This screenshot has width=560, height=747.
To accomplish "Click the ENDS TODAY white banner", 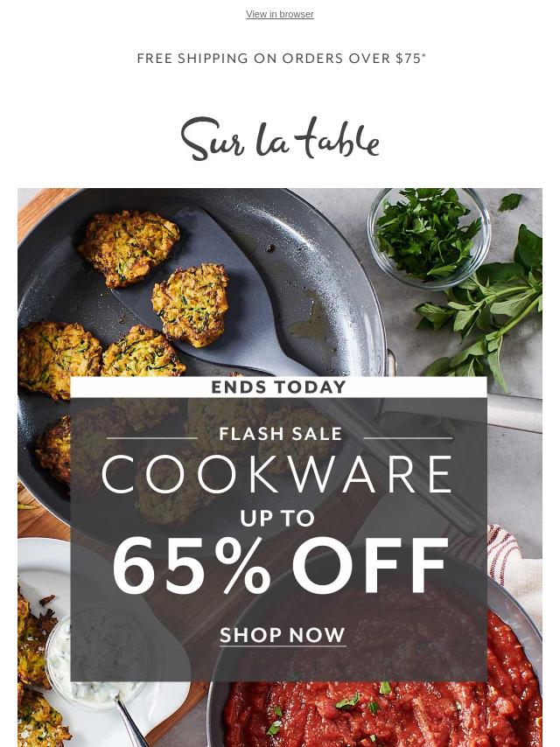I will tap(279, 387).
